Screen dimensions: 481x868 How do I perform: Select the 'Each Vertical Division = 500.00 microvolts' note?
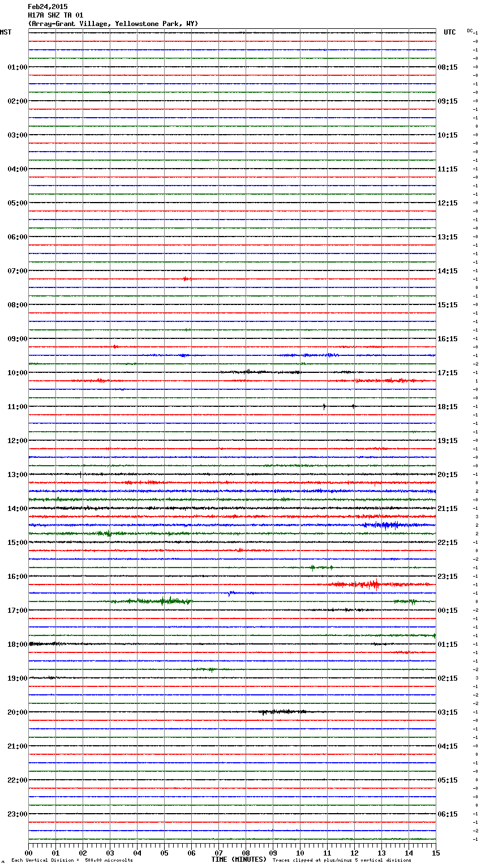[72, 861]
